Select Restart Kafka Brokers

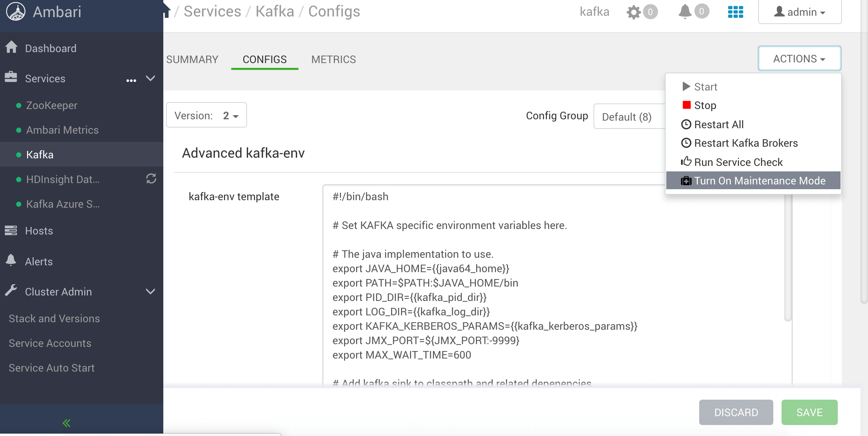[753, 143]
